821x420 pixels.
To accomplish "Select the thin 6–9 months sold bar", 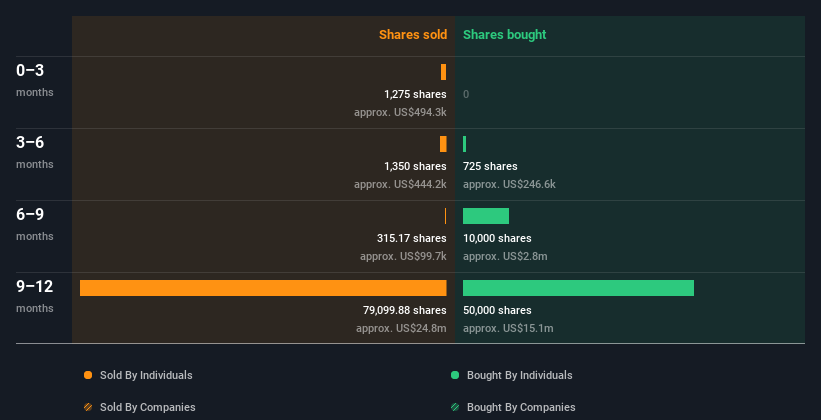I will 446,216.
